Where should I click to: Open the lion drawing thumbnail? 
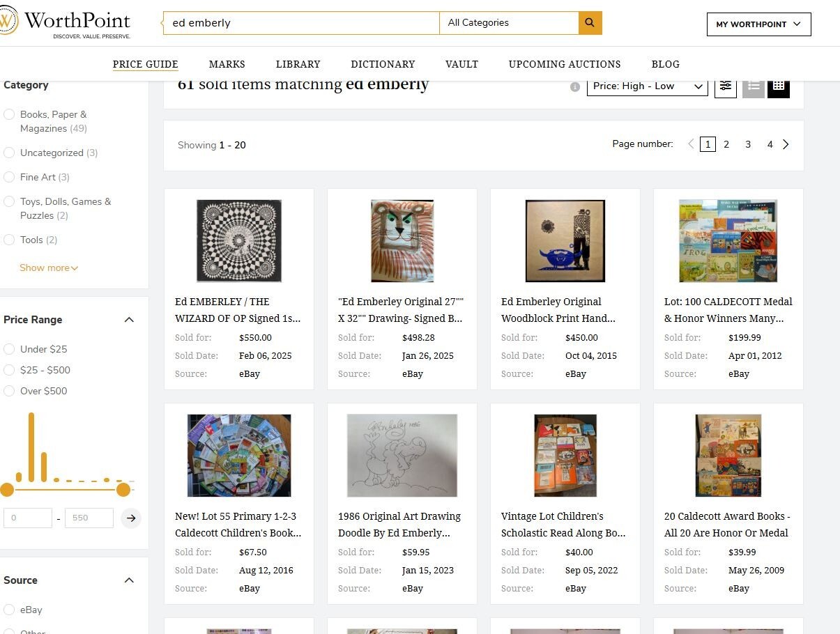click(402, 241)
